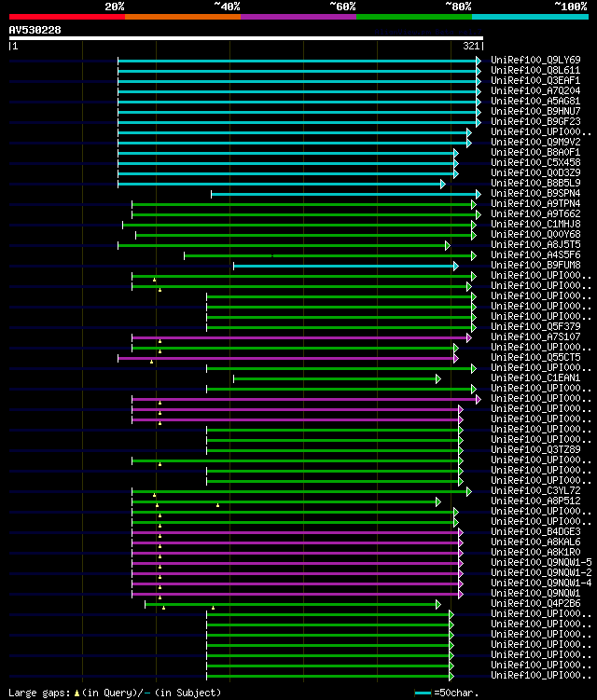This screenshot has height=700, width=597.
Task: Open hit UniRef100_A4S5F6
Action: 535,254
